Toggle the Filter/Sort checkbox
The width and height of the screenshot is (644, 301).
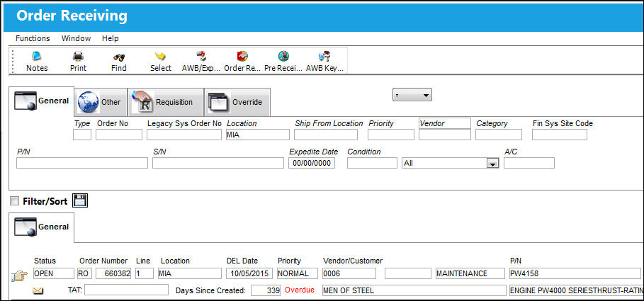pos(15,201)
